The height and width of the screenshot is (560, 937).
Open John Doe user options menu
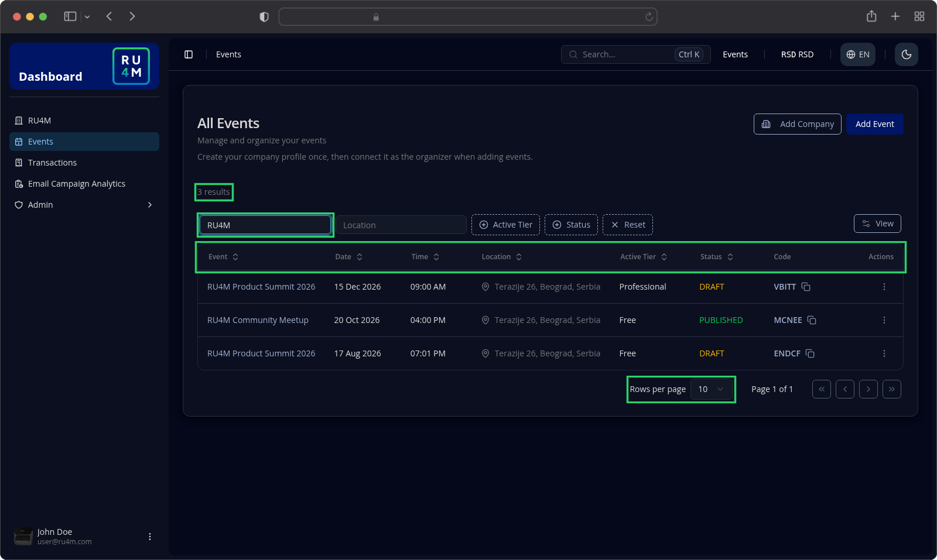[x=150, y=537]
